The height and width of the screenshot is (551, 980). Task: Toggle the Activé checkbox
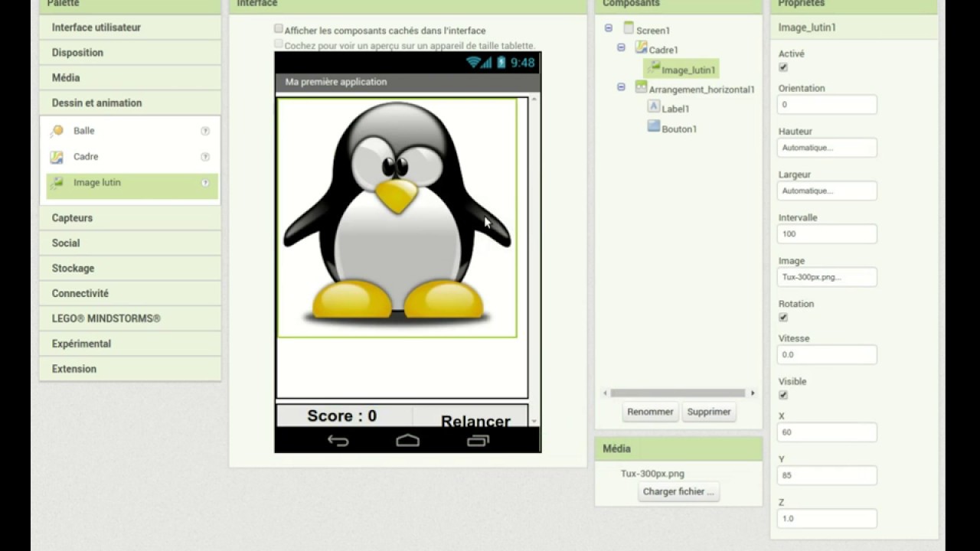tap(783, 67)
